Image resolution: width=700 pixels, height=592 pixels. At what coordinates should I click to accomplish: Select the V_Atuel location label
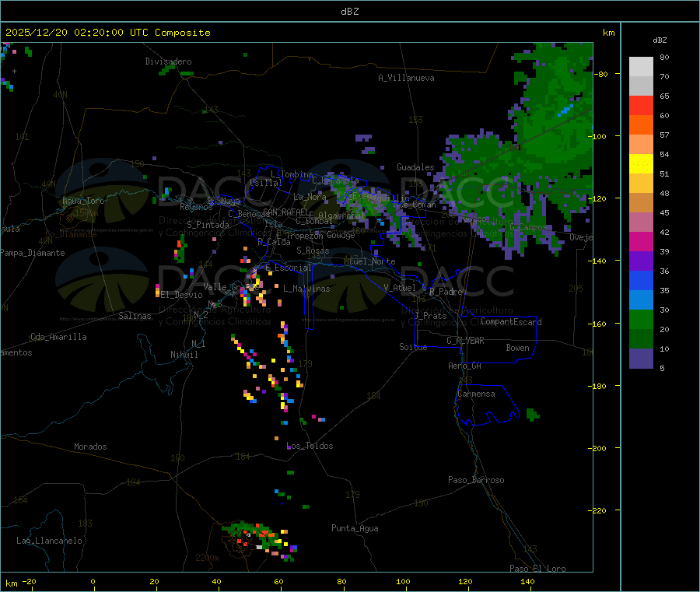[400, 288]
